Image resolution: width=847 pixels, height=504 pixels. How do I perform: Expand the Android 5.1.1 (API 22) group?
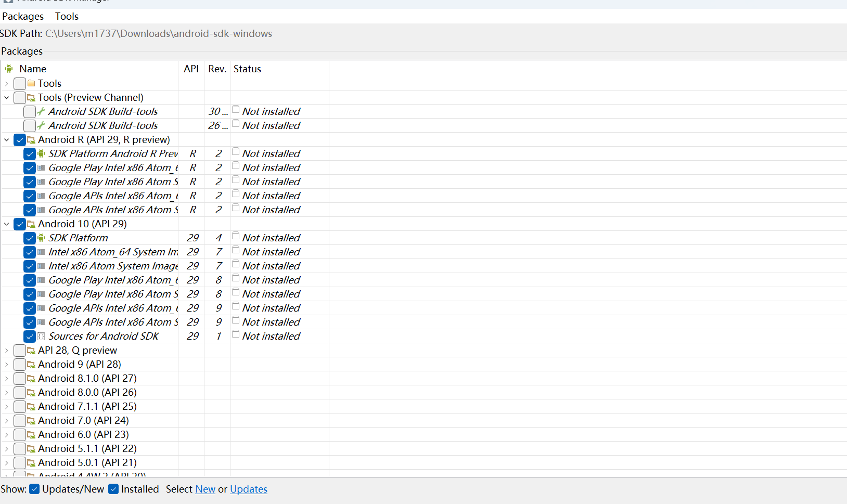coord(6,448)
